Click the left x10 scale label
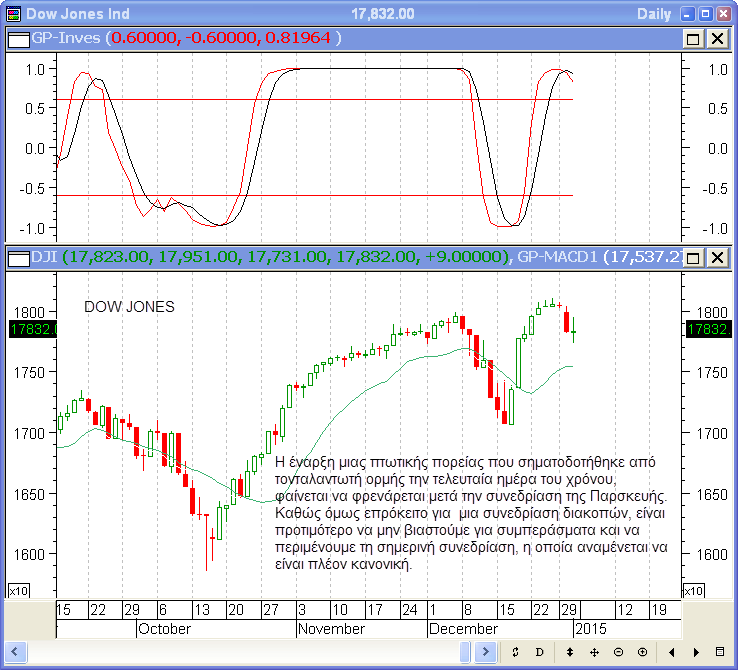Viewport: 738px width, 670px height. pos(19,590)
